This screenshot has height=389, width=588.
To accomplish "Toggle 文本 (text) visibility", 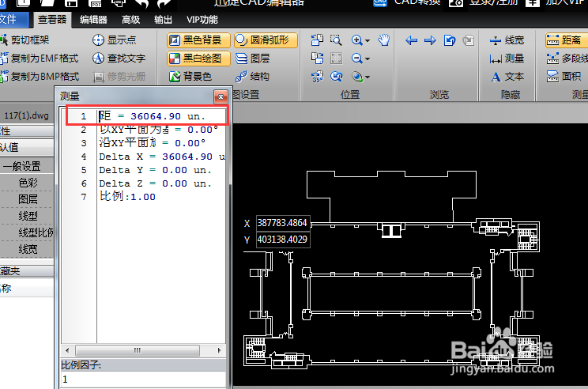I will [x=507, y=77].
